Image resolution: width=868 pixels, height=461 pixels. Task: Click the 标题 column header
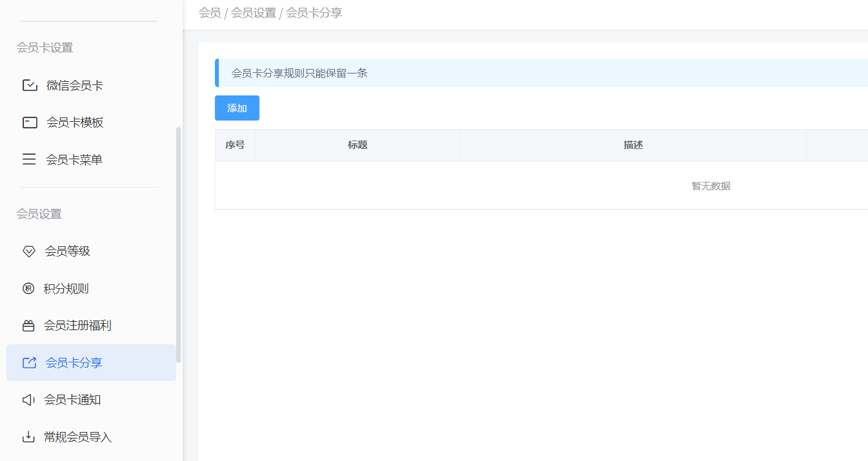358,145
